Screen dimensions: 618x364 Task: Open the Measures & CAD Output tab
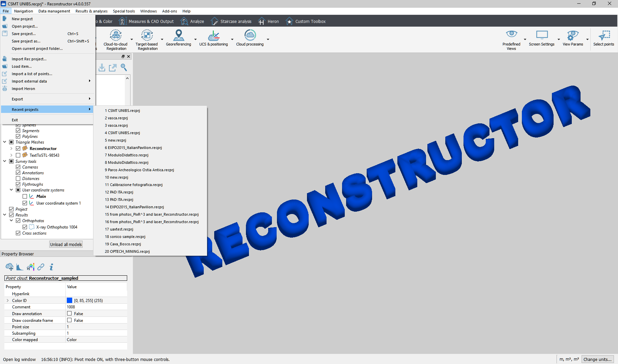[146, 21]
